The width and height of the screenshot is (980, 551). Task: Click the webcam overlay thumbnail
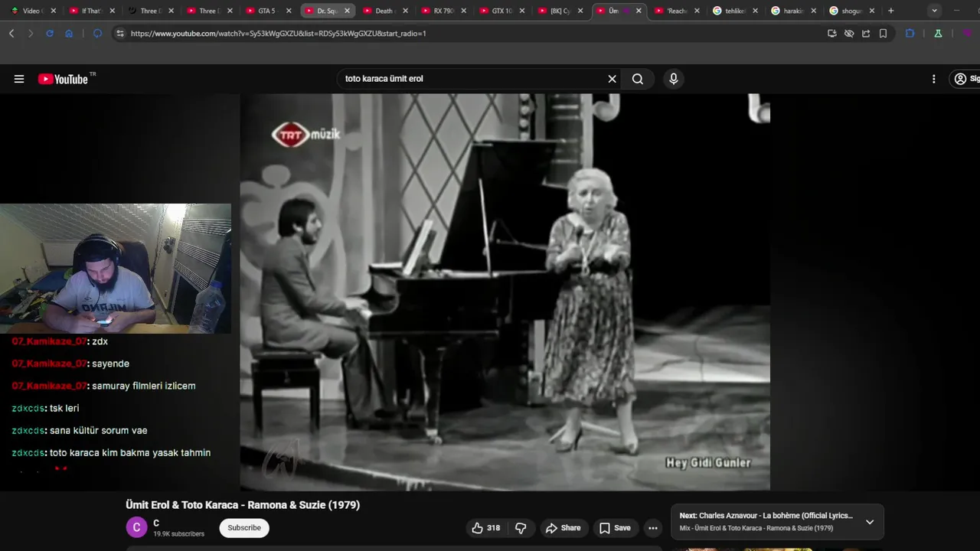(116, 269)
